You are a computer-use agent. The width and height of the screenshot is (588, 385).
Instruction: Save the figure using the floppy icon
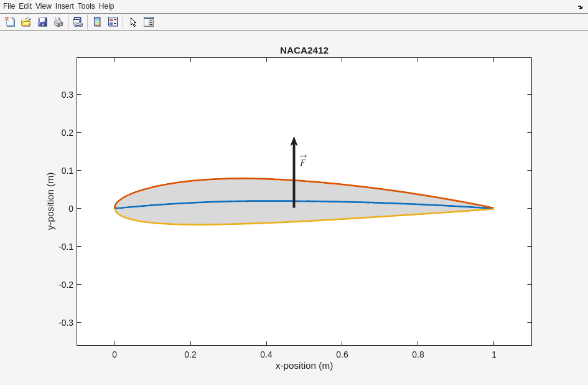[x=42, y=22]
